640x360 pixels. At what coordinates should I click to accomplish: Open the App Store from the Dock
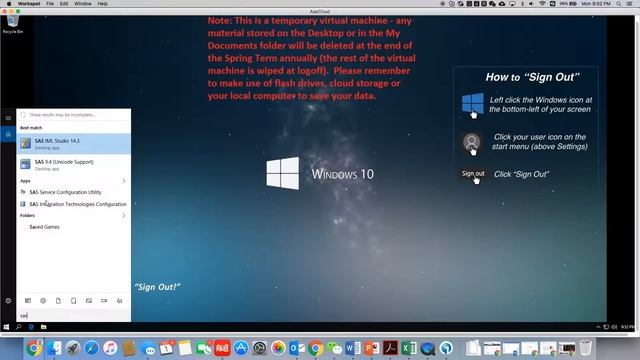click(x=241, y=348)
